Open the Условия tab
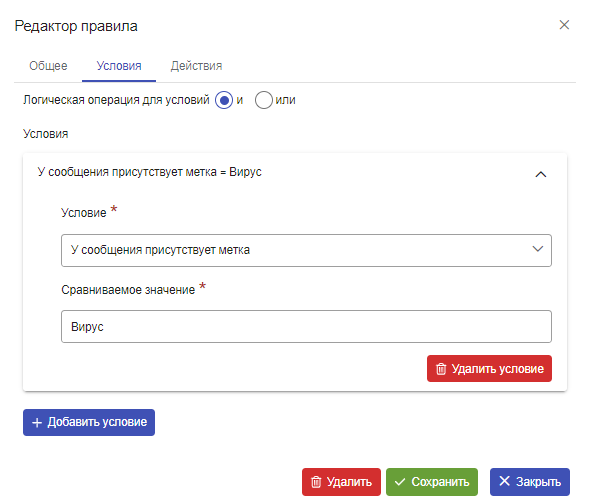Screen dimensions: 589x504 click(119, 66)
